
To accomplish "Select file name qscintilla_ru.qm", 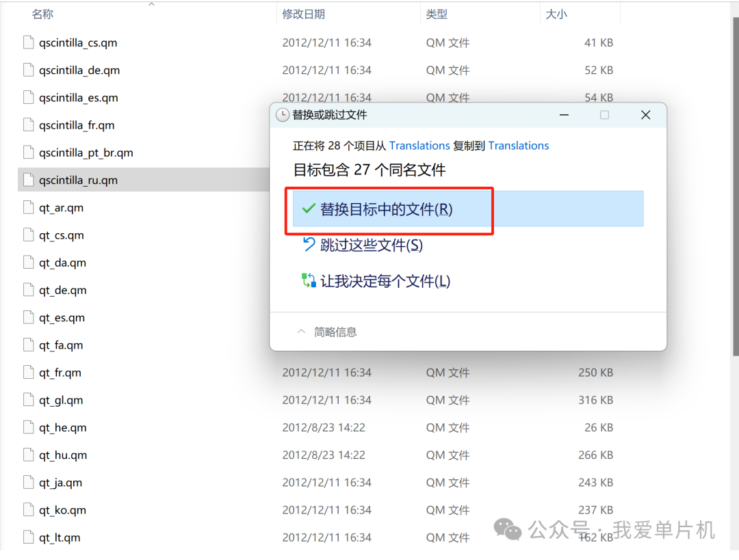I will 78,181.
